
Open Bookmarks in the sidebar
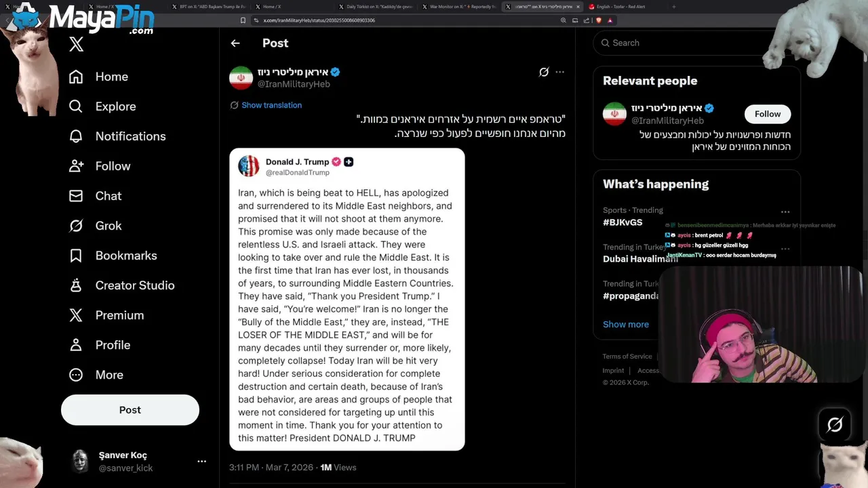113,256
